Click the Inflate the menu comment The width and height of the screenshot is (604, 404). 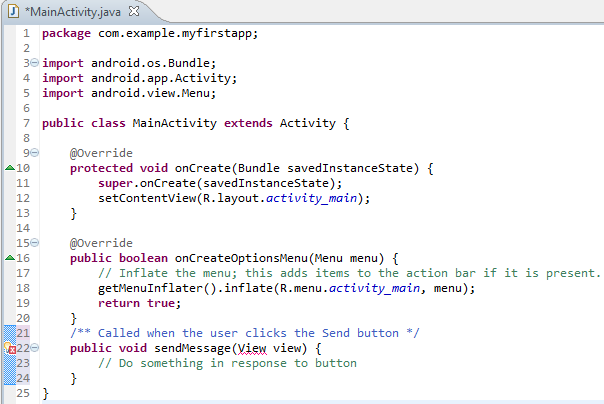(x=349, y=273)
